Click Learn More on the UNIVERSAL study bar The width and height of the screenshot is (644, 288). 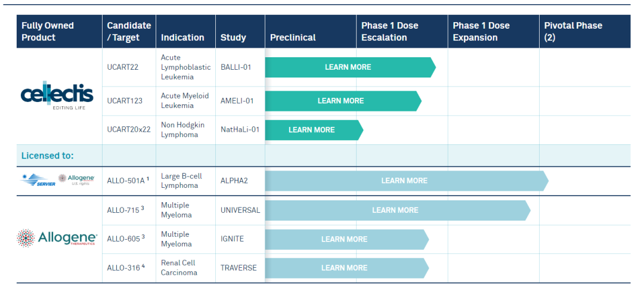(395, 210)
